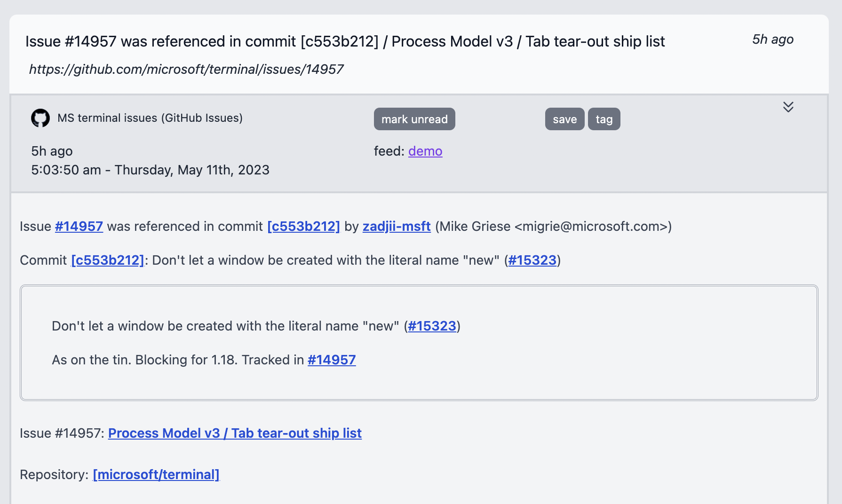
Task: Collapse entry with double chevron icon
Action: (788, 107)
